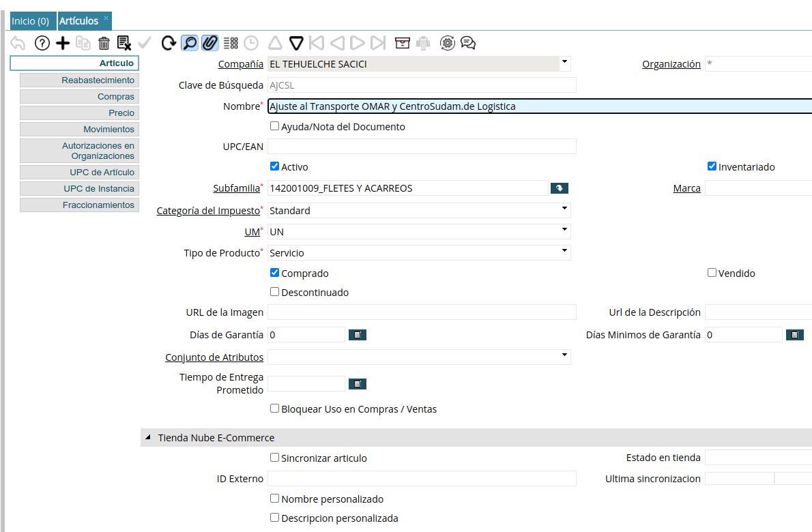812x532 pixels.
Task: Enable Sincronizar articulo checkbox
Action: pos(274,458)
